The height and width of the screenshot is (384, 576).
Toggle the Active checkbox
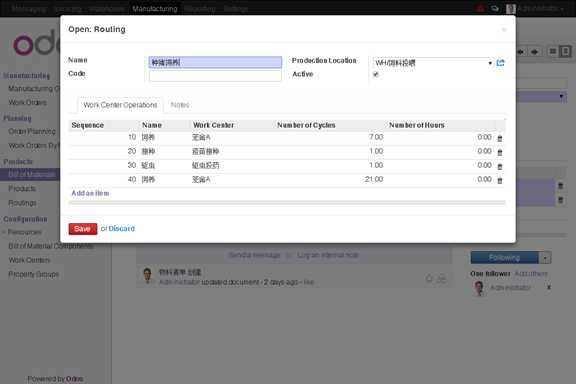click(x=375, y=74)
